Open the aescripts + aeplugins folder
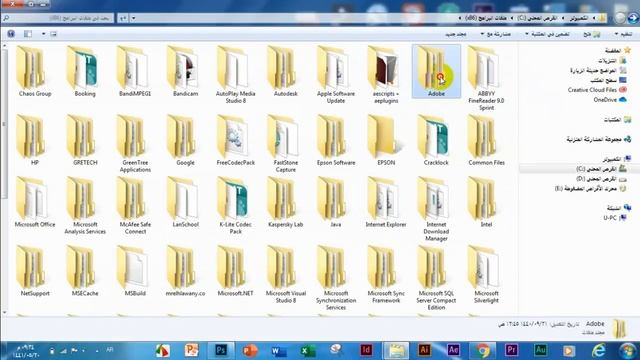640x360 pixels. click(x=386, y=74)
